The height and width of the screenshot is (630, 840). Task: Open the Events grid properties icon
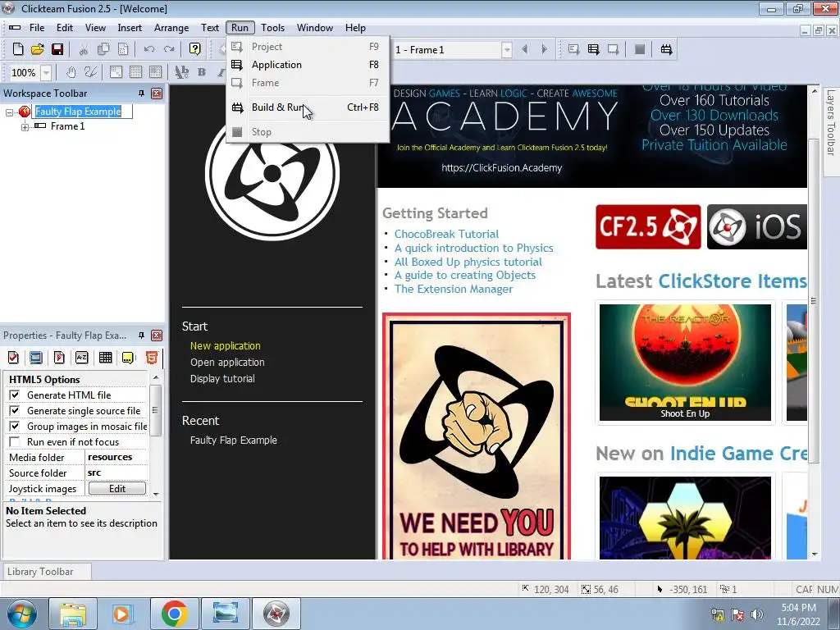click(x=106, y=358)
